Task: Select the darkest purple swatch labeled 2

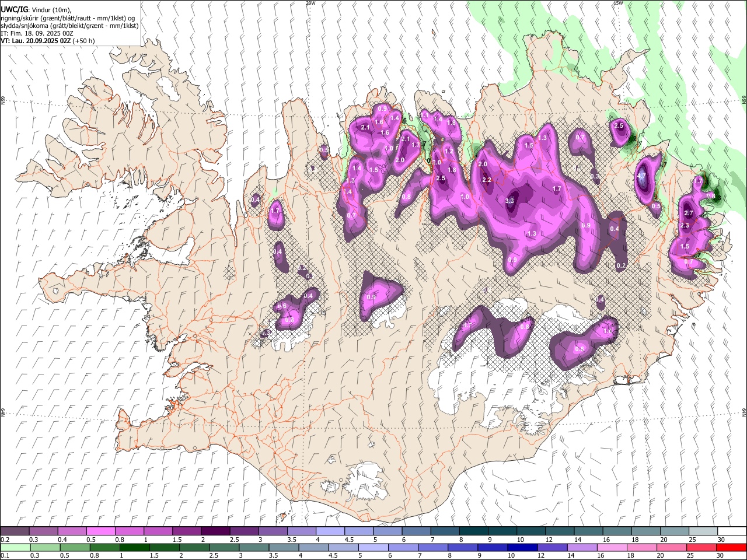Action: 215,531
